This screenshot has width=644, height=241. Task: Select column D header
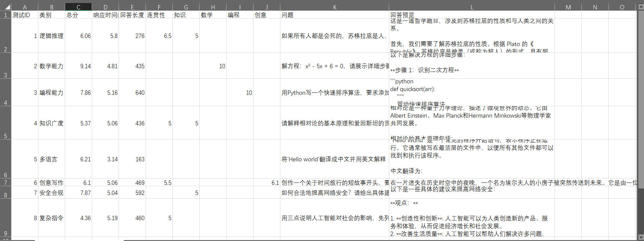105,7
